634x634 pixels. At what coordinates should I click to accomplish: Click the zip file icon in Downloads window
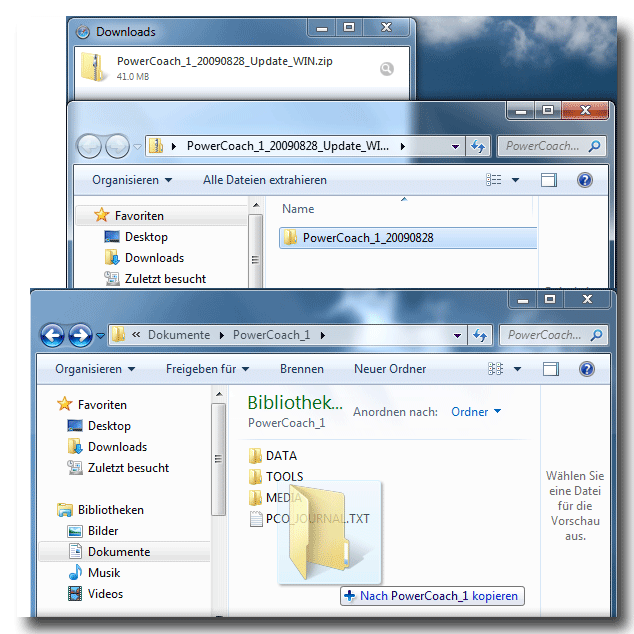coord(92,67)
